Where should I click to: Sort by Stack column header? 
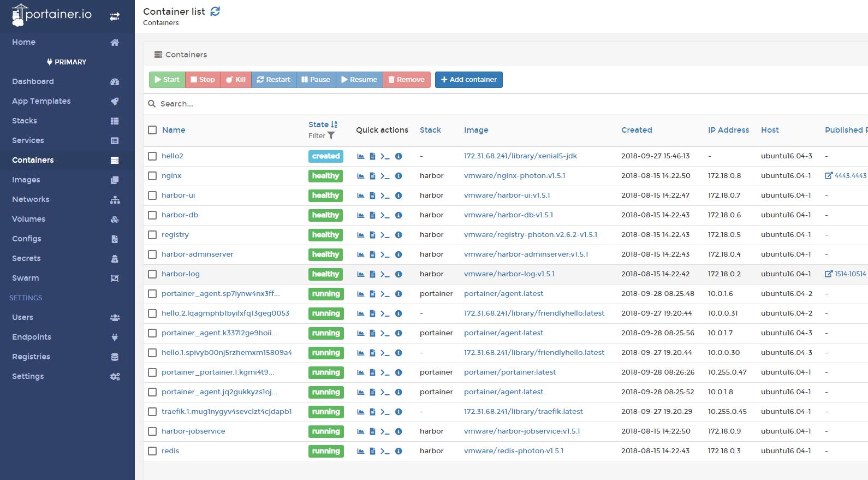click(x=430, y=130)
